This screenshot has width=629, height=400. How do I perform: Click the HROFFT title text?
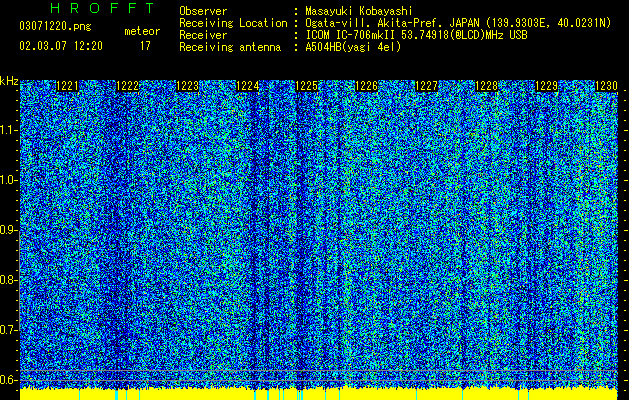(102, 8)
